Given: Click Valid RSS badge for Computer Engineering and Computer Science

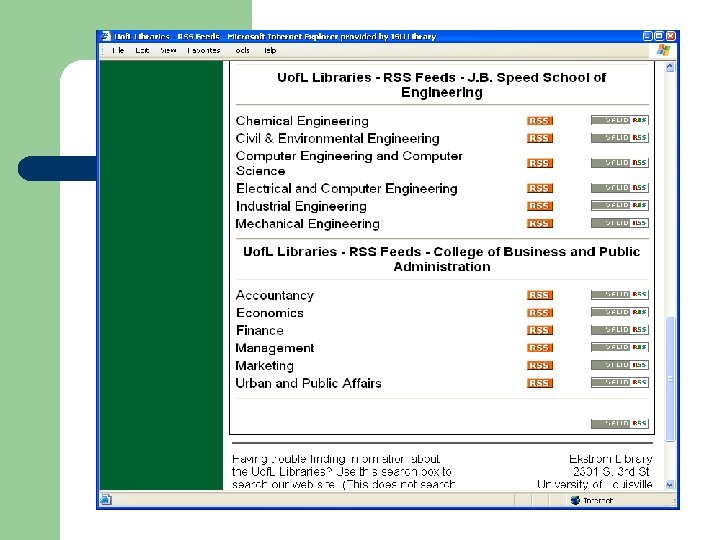Looking at the screenshot, I should coord(619,163).
